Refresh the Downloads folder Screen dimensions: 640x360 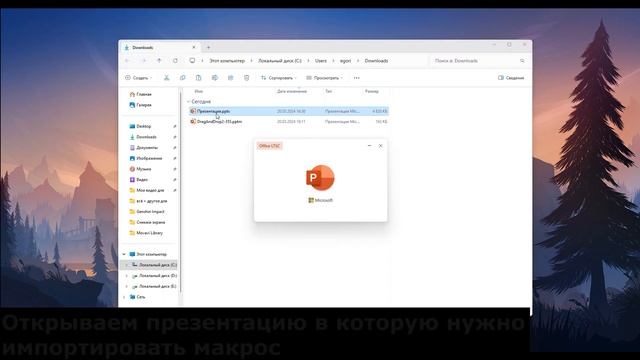(175, 60)
